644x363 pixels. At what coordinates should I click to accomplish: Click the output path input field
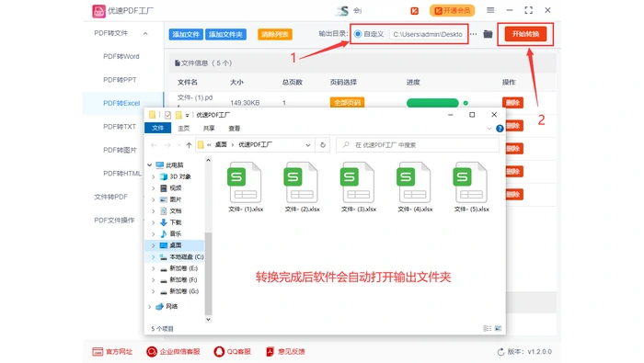point(428,34)
